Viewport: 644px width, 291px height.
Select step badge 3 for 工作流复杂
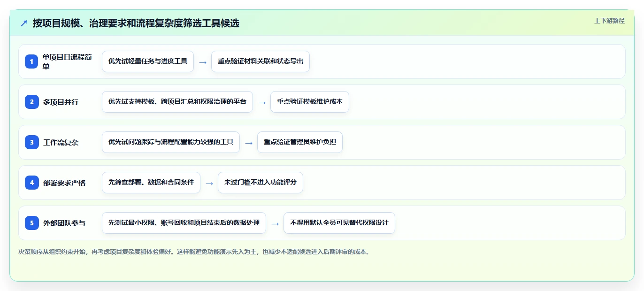point(31,142)
